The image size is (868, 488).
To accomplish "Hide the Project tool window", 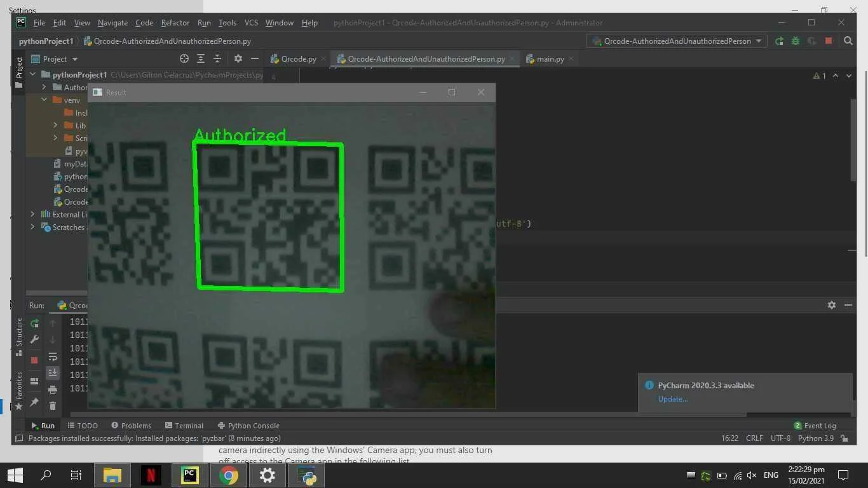I will (x=255, y=58).
